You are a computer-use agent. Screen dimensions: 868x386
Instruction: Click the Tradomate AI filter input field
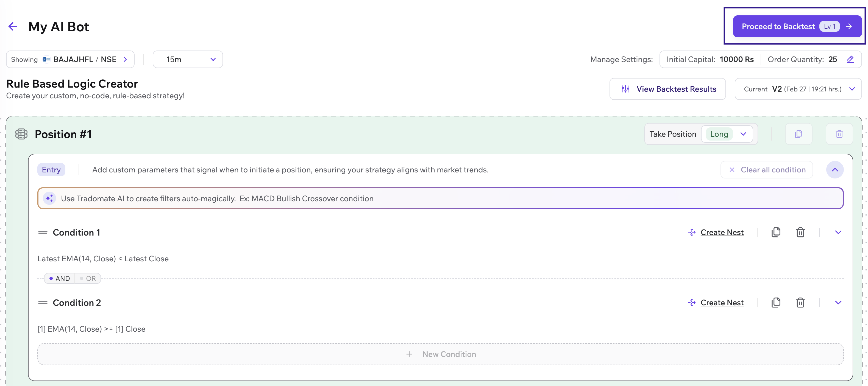point(440,198)
